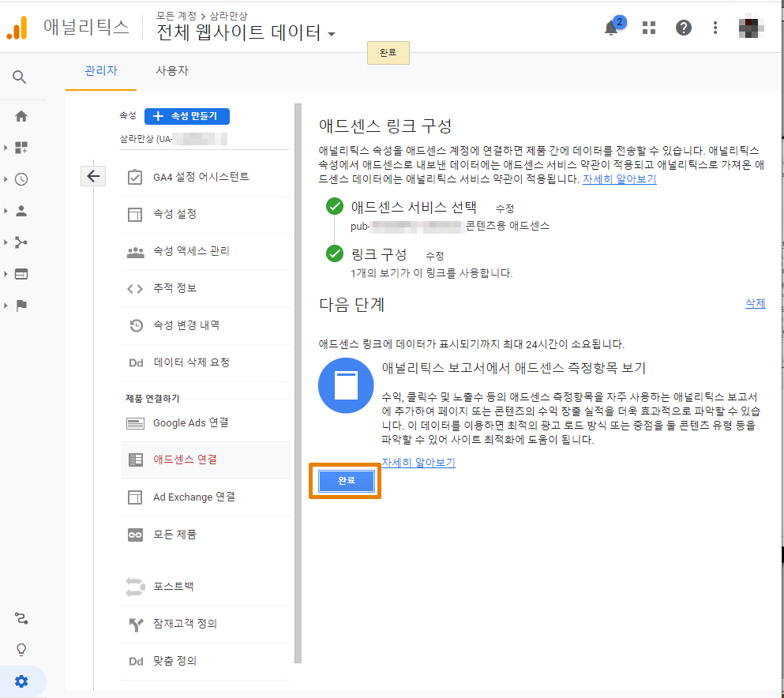
Task: Open the Audience person icon
Action: pos(21,211)
